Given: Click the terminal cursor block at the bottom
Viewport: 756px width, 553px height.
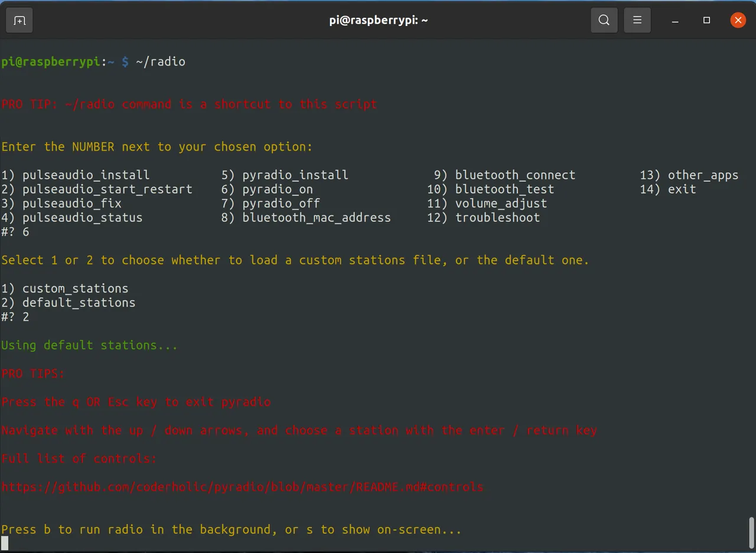Looking at the screenshot, I should tap(5, 544).
